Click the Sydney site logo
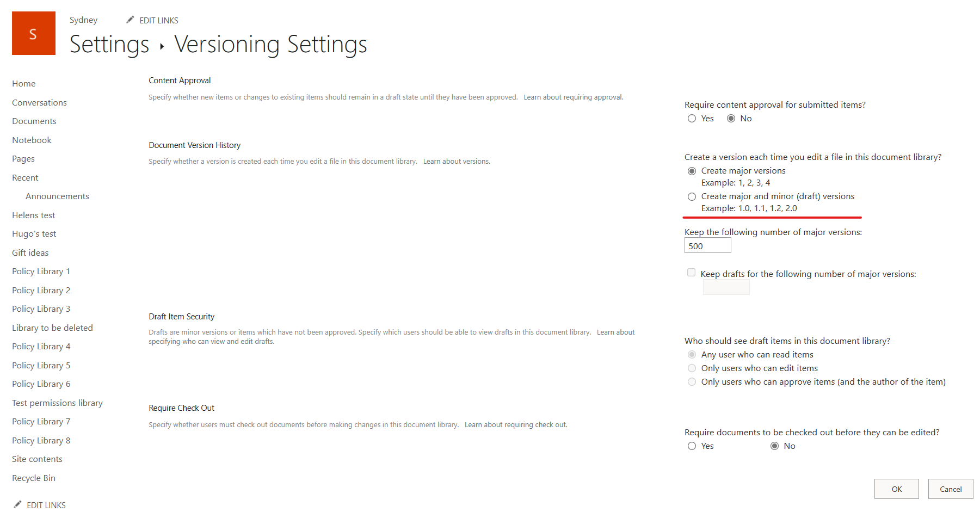Viewport: 980px width, 512px height. pyautogui.click(x=33, y=33)
